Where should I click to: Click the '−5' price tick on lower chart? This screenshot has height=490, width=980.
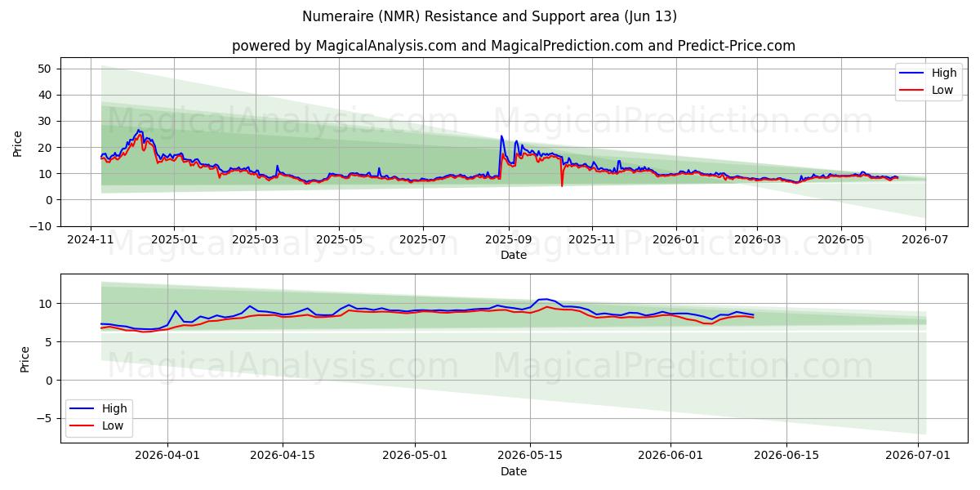(46, 418)
